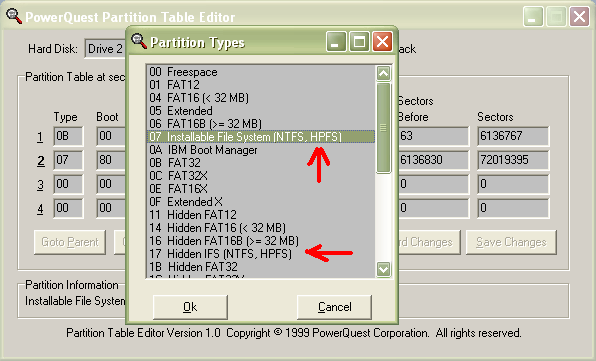Click partition 2 Type field 07
The image size is (596, 361).
68,160
